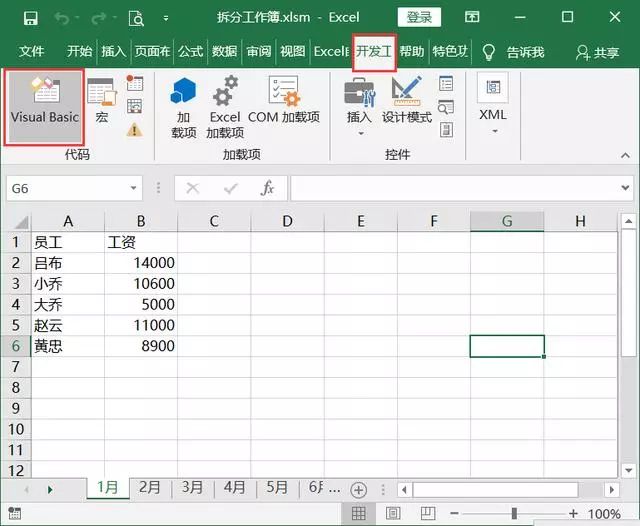Click the 工资 header cell
The image size is (640, 526).
pyautogui.click(x=141, y=242)
